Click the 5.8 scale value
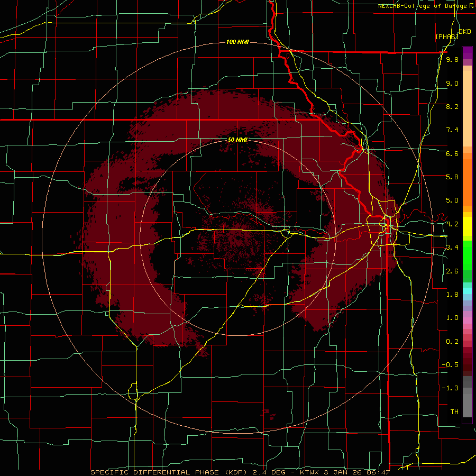This screenshot has height=476, width=476. 452,177
